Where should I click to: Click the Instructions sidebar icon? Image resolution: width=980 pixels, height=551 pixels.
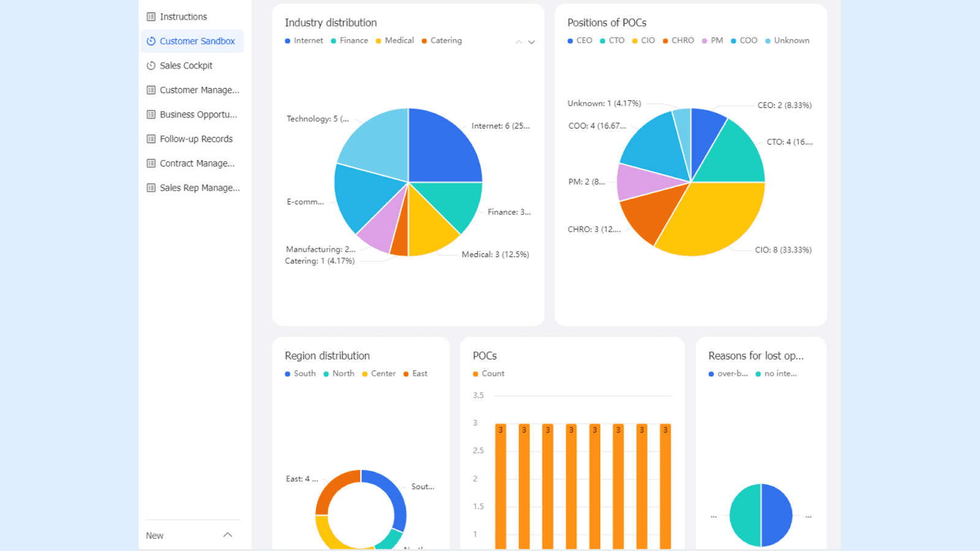coord(151,17)
